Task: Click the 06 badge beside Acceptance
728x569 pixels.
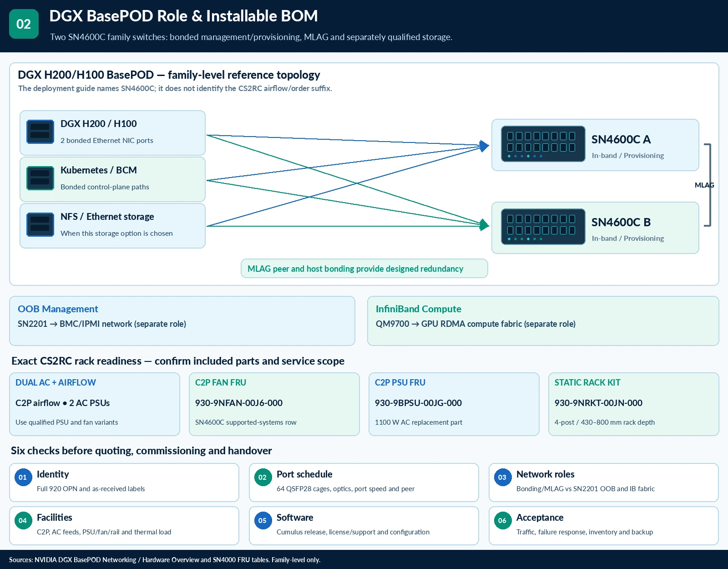Action: click(502, 520)
